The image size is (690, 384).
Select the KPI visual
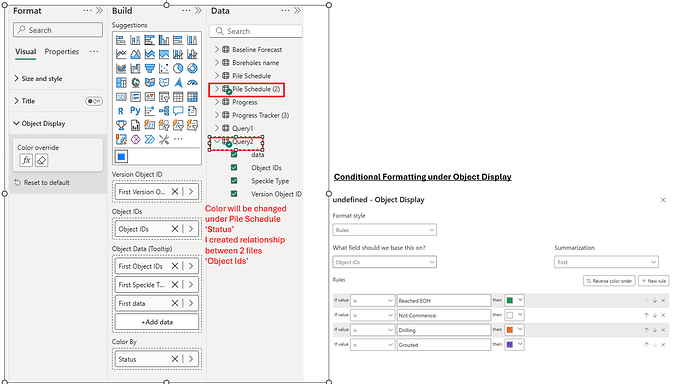150,97
